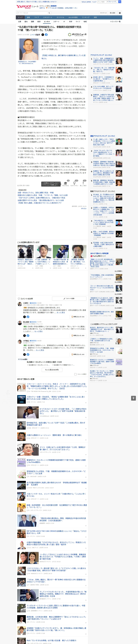Viewport: 138px width, 644px height.
Task: Open the 速報 main navigation tab
Action: (x=28, y=17)
